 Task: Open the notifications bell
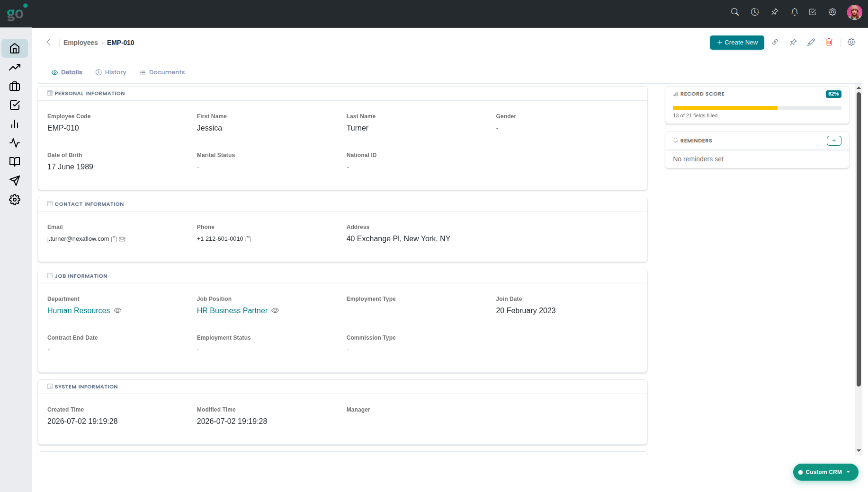coord(795,12)
